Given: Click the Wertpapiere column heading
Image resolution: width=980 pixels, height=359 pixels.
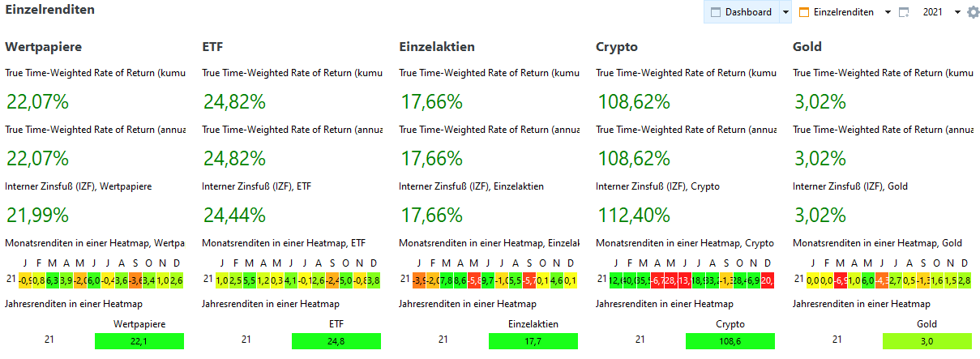Looking at the screenshot, I should pyautogui.click(x=43, y=47).
